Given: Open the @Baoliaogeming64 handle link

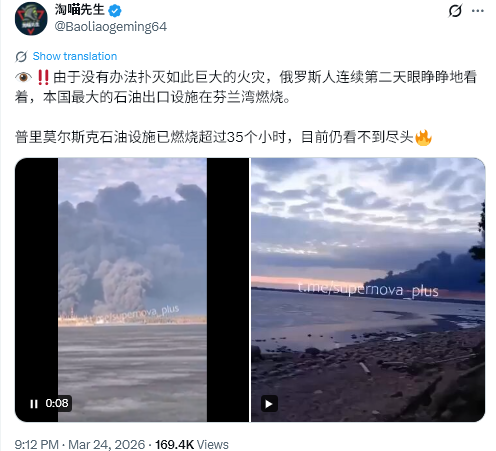Looking at the screenshot, I should 111,27.
